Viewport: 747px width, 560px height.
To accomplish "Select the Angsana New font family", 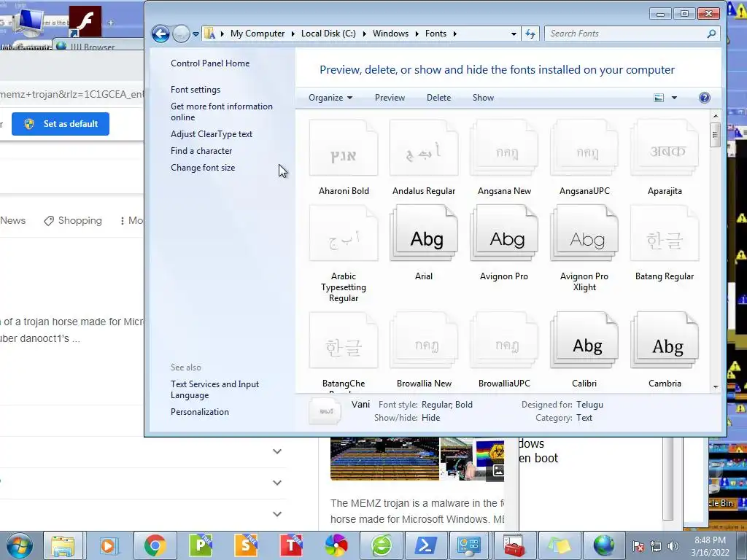I will 504,148.
